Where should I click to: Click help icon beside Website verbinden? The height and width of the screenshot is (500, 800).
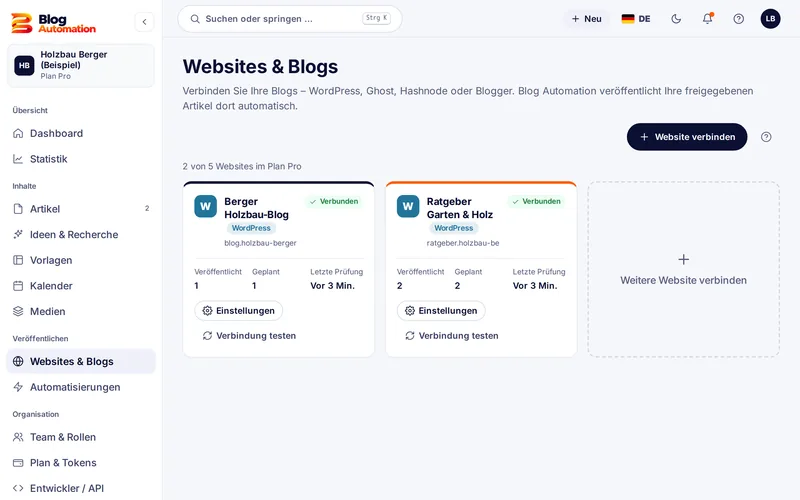tap(766, 137)
